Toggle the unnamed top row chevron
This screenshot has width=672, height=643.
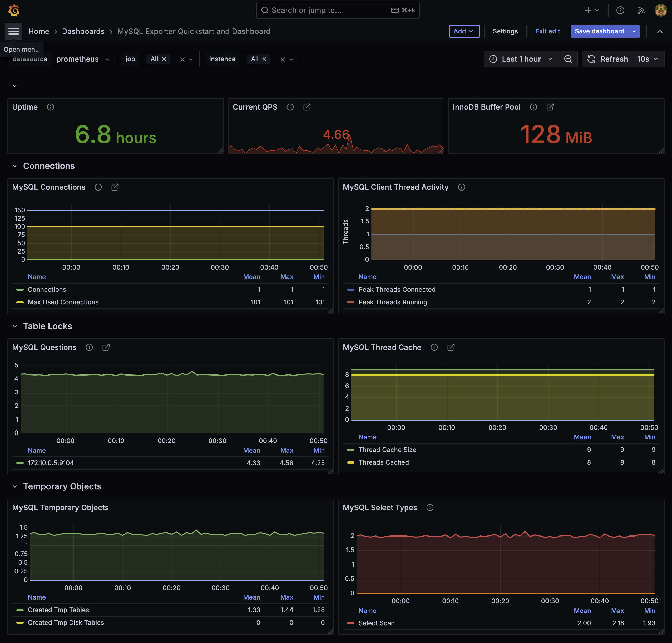click(15, 86)
